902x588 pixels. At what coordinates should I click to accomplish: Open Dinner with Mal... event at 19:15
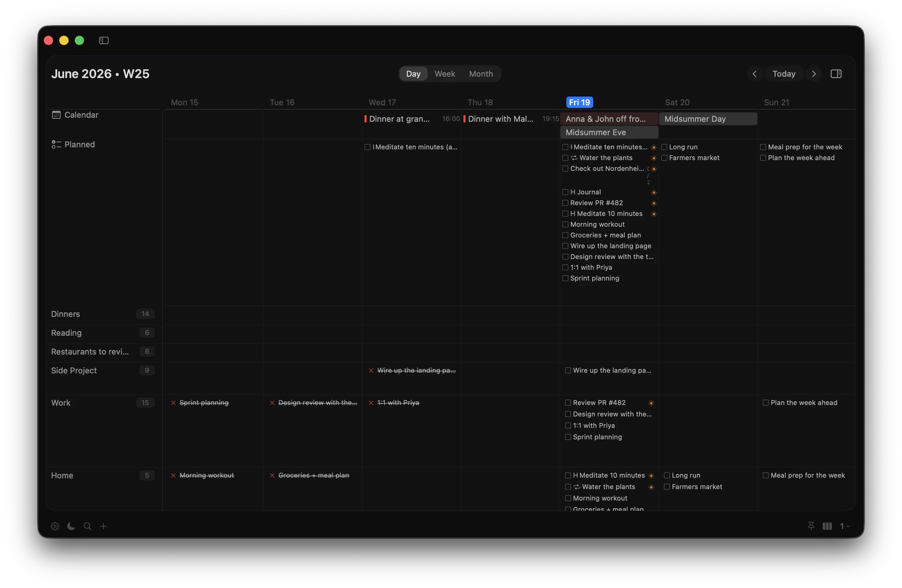pyautogui.click(x=511, y=119)
